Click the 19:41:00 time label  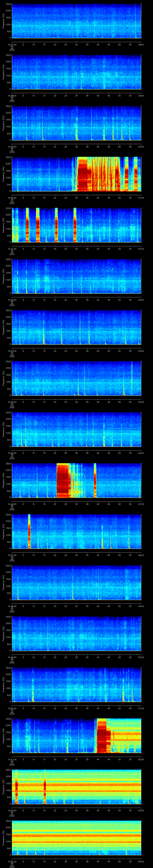click(12, 249)
